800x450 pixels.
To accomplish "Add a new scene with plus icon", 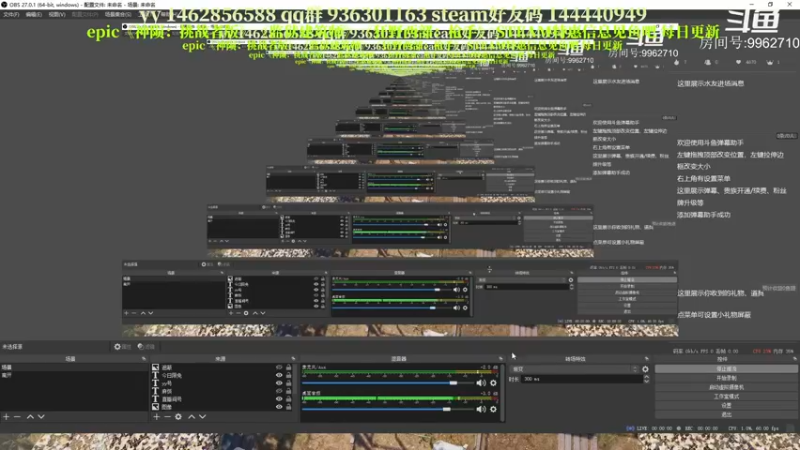I will [x=6, y=417].
